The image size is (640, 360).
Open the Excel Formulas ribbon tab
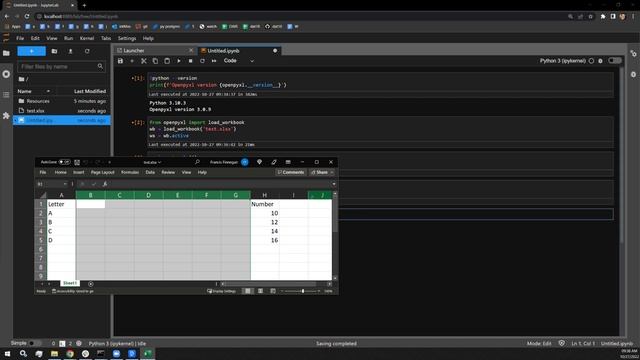click(x=130, y=172)
